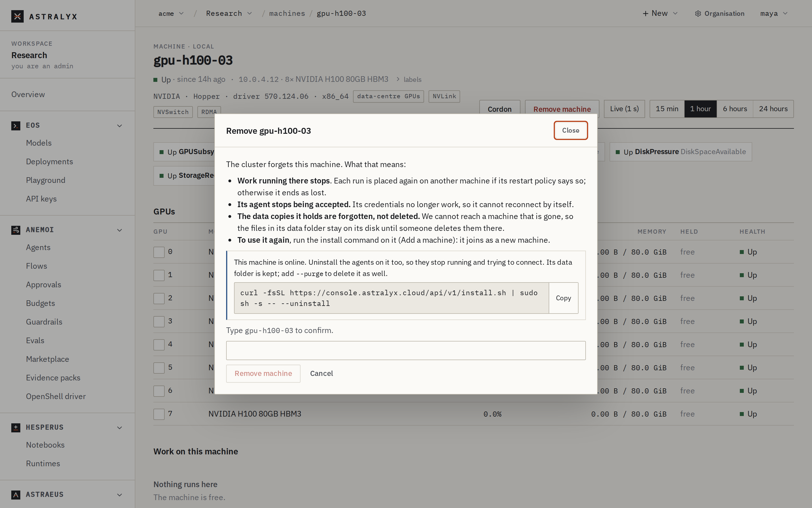Click the NVIDIA H100 80GB HBM3 row text
Screen dimensions: 812x508
coord(255,414)
